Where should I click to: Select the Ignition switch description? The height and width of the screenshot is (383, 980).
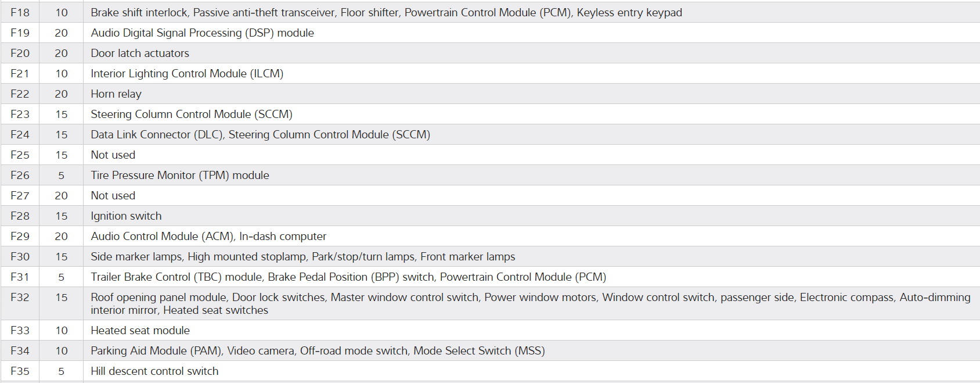[x=126, y=216]
